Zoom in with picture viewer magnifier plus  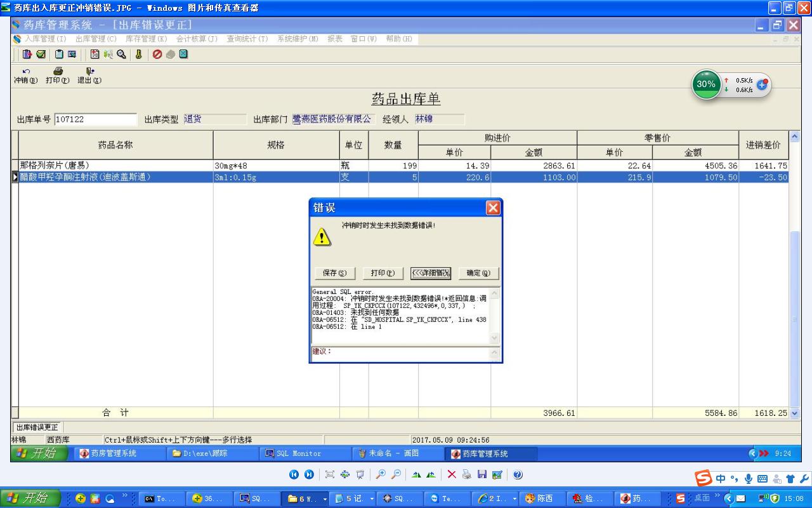point(381,474)
